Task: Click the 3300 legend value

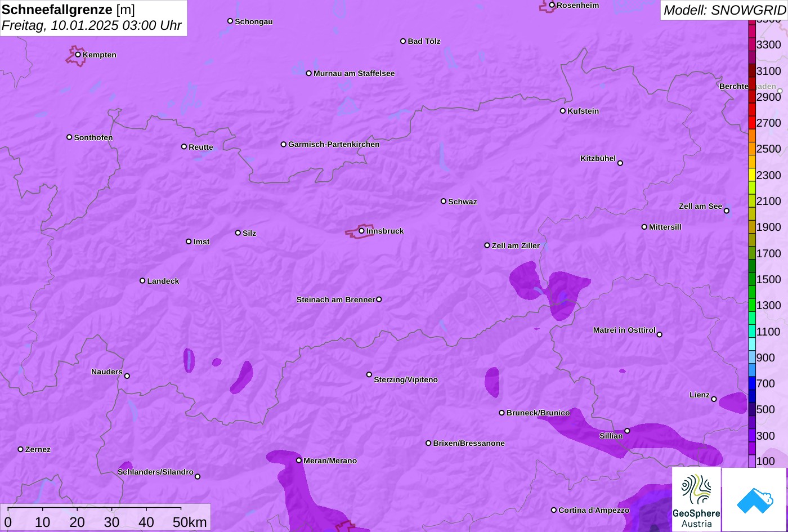Action: click(x=769, y=44)
